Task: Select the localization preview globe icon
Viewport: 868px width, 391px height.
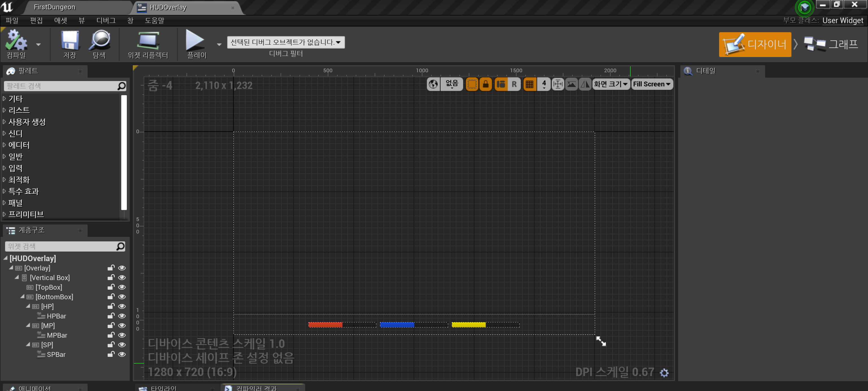Action: point(433,84)
